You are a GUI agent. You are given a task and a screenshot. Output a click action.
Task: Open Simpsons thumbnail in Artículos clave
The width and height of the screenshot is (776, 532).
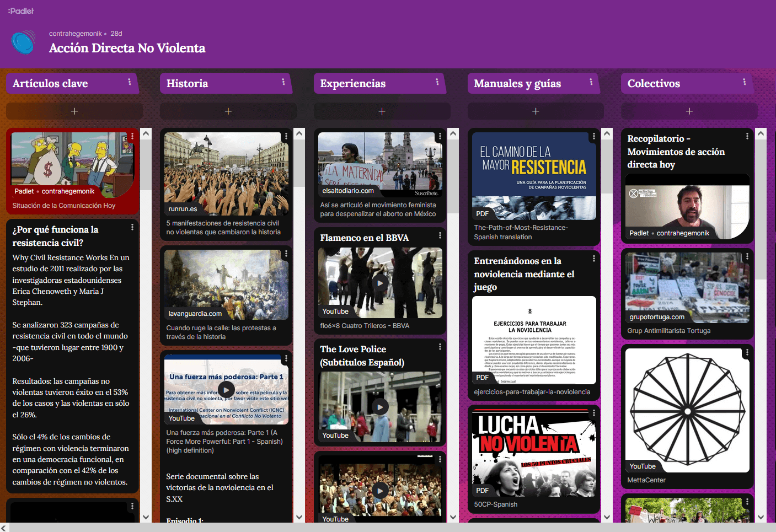(x=72, y=165)
